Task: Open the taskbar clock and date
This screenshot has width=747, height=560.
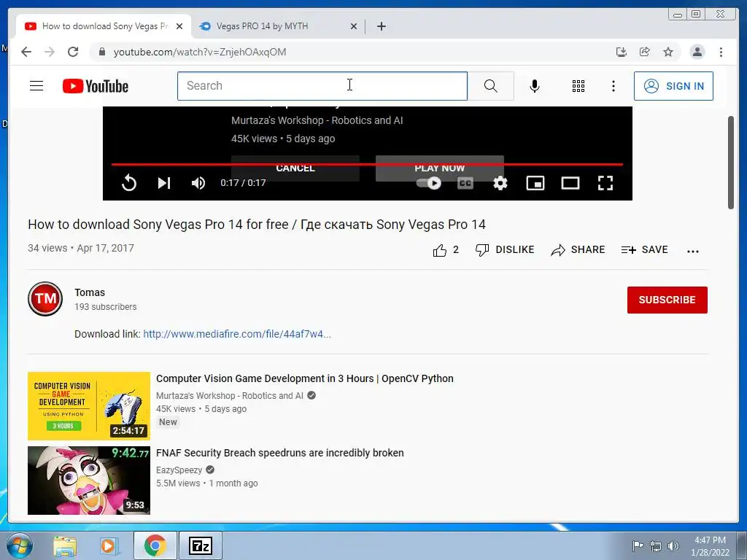Action: click(x=710, y=546)
